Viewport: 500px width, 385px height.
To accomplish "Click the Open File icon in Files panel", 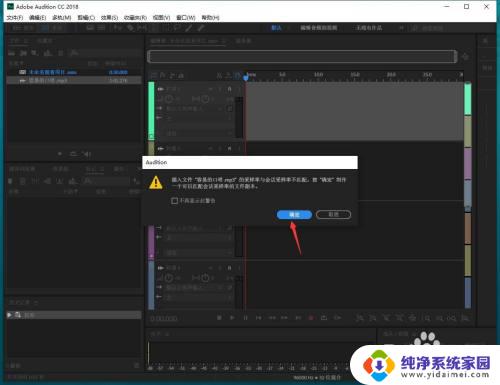I will pyautogui.click(x=12, y=53).
